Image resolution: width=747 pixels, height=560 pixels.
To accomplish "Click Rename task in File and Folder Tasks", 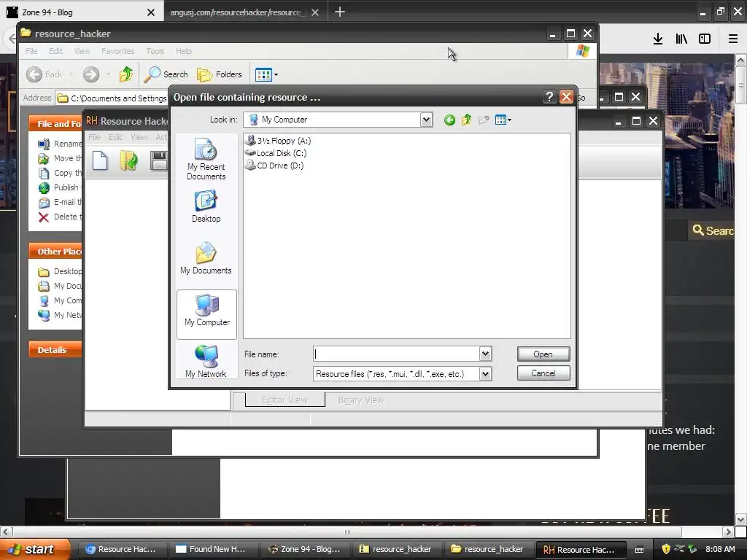I will 60,144.
